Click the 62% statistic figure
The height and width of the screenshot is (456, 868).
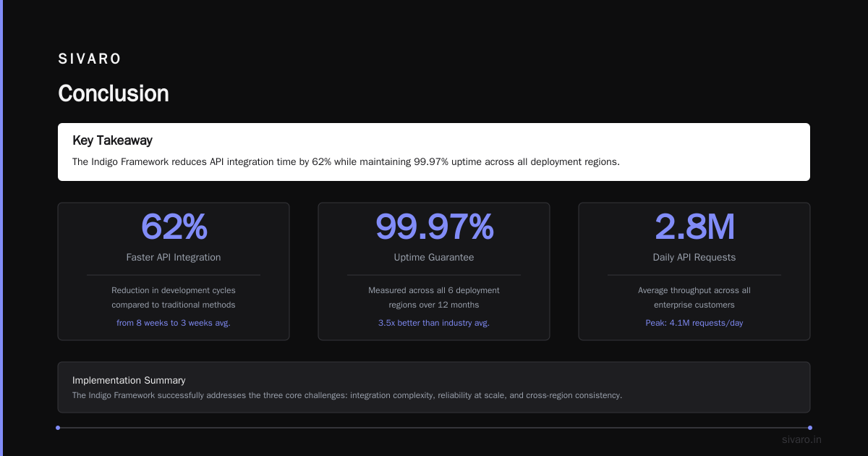(174, 227)
